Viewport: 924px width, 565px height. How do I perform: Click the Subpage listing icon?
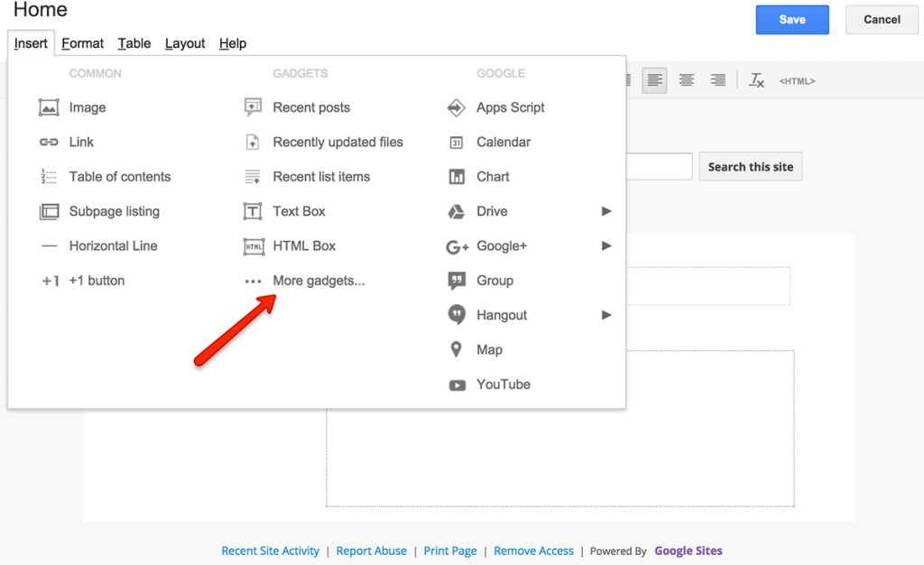[x=49, y=211]
